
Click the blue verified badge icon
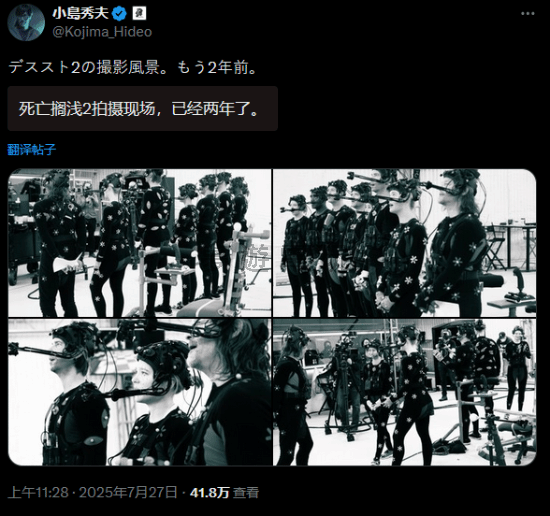tap(120, 14)
